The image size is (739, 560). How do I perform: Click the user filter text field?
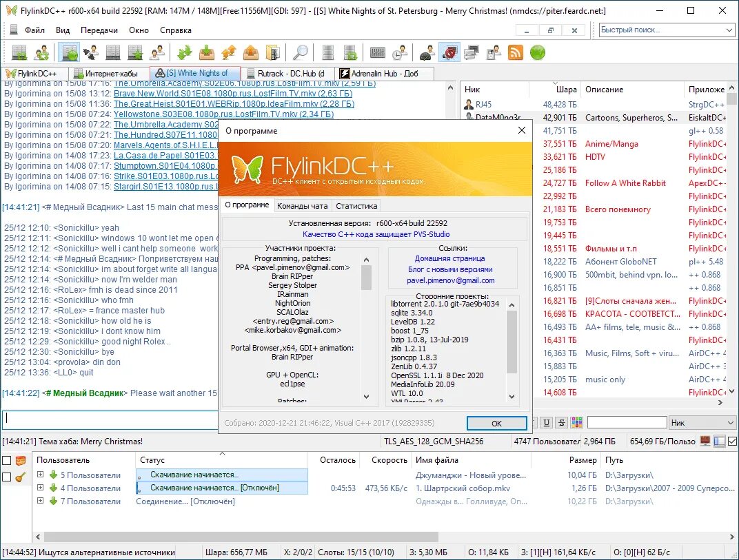(x=627, y=422)
